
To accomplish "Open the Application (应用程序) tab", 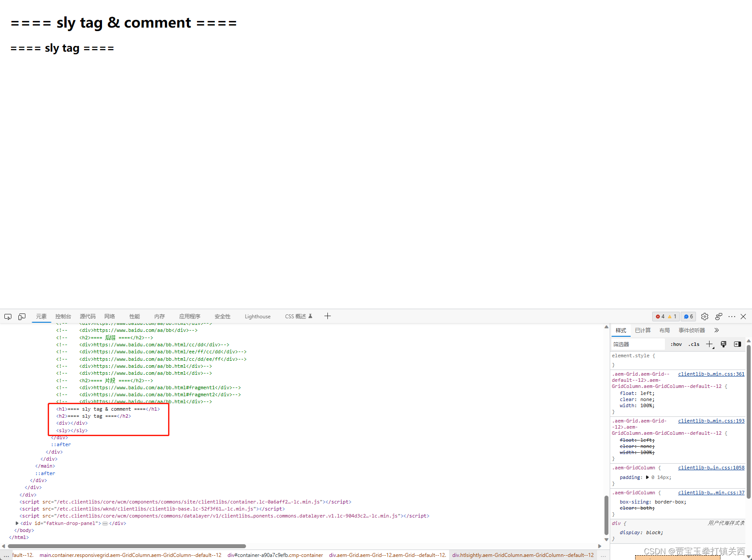I will point(190,317).
